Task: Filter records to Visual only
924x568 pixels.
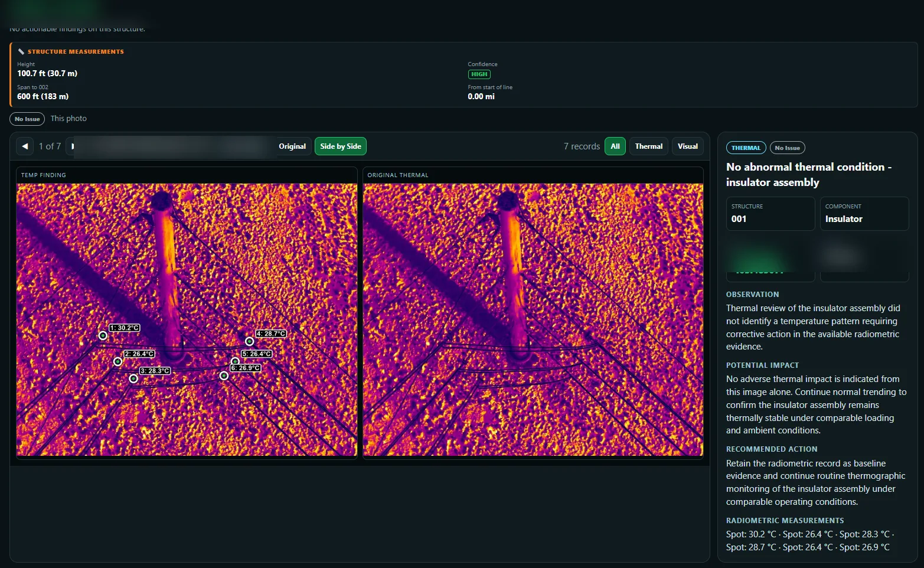Action: pos(688,146)
